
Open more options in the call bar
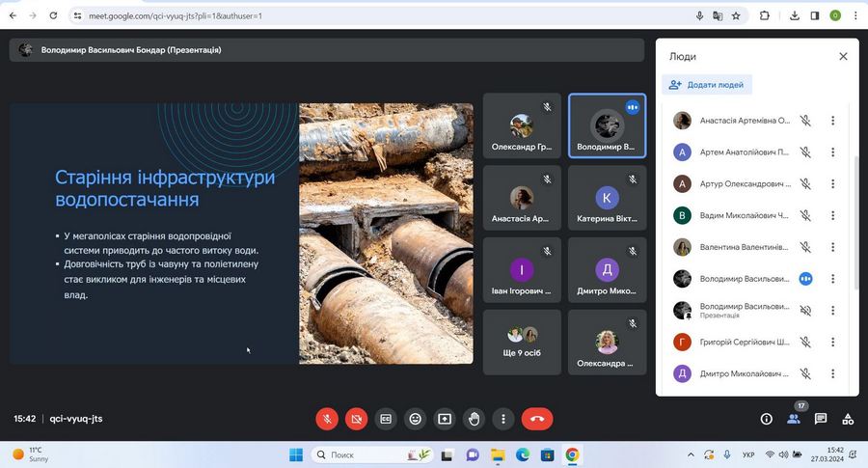(503, 419)
